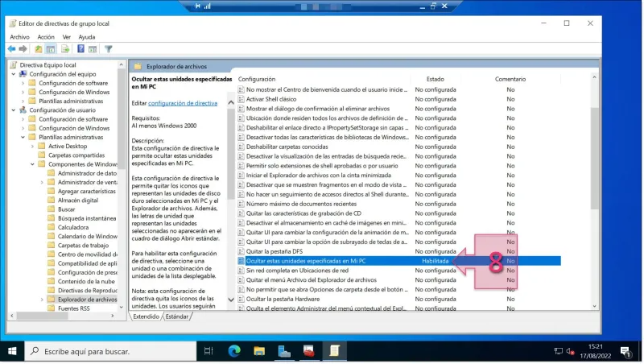The image size is (644, 364).
Task: Open the Acción menu
Action: pos(46,37)
